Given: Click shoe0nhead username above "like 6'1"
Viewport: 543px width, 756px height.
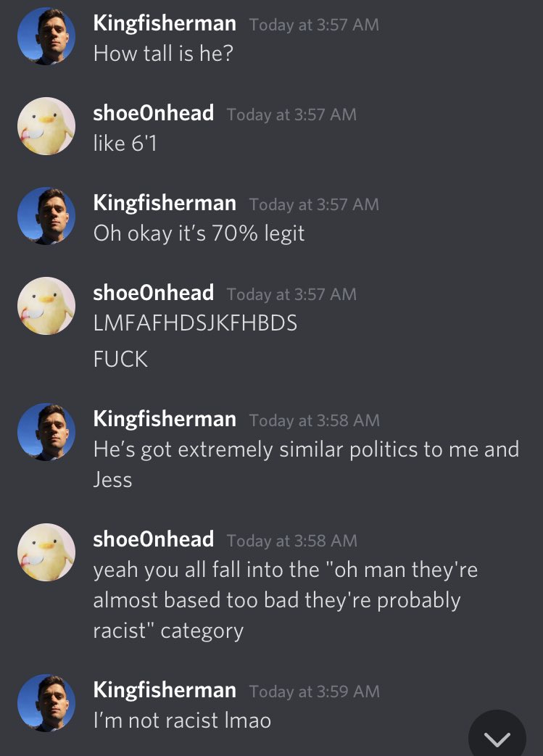Looking at the screenshot, I should coord(154,113).
